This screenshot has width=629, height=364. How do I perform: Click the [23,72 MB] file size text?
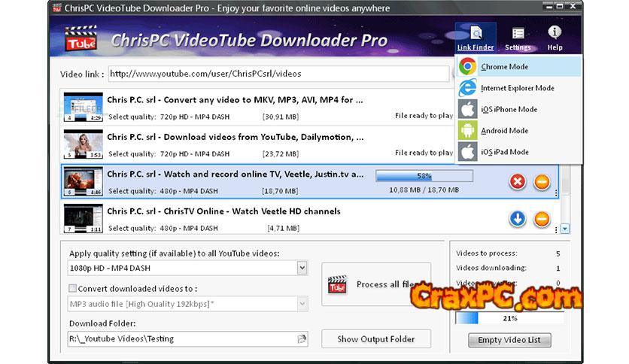(281, 153)
